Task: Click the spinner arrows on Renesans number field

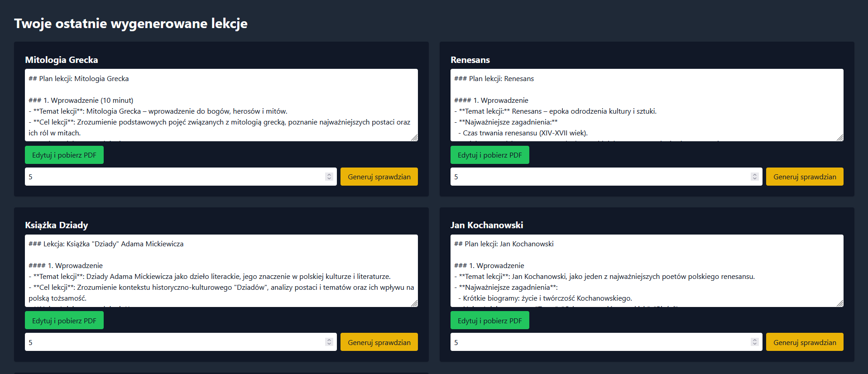Action: pyautogui.click(x=754, y=177)
